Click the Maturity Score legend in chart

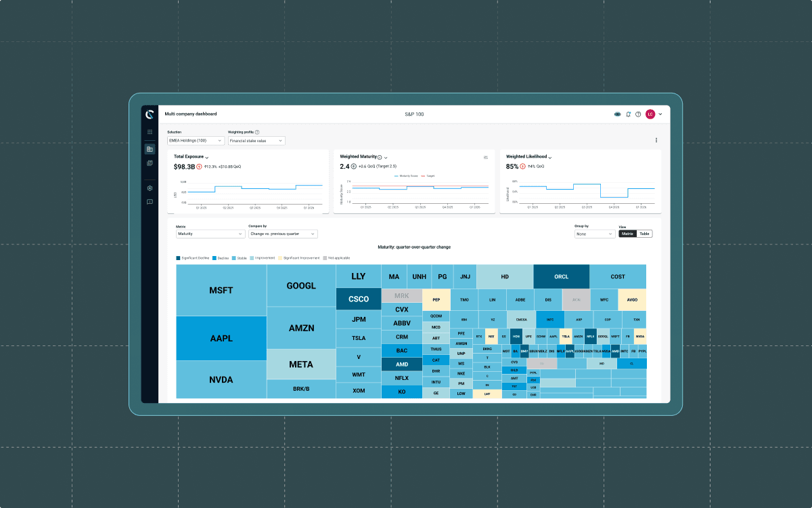coord(405,175)
